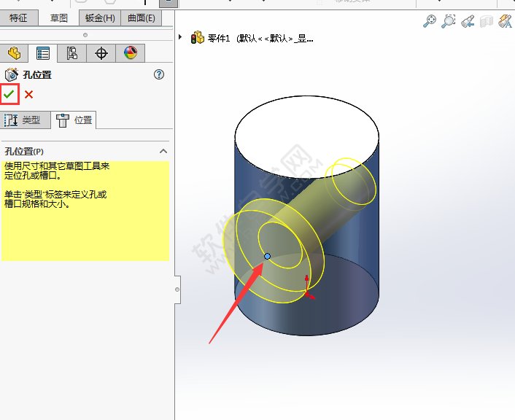
Task: Open the ConfigurationManager tab icon
Action: [x=71, y=53]
